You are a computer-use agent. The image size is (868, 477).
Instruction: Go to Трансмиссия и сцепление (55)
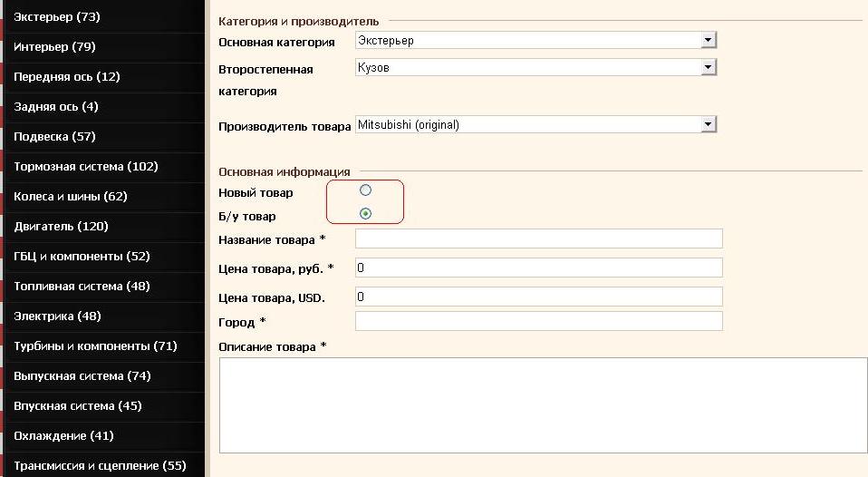100,466
